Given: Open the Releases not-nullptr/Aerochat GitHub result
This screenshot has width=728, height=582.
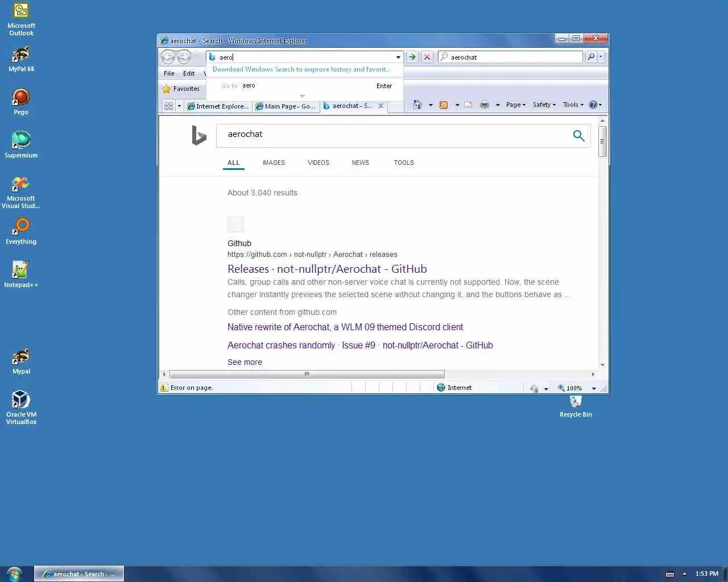Looking at the screenshot, I should coord(327,269).
